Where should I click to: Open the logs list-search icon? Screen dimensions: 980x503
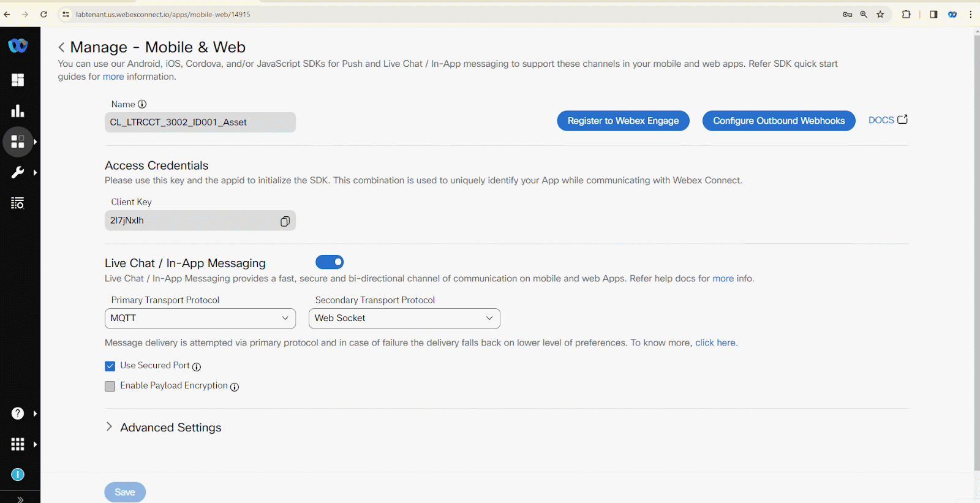[x=18, y=203]
